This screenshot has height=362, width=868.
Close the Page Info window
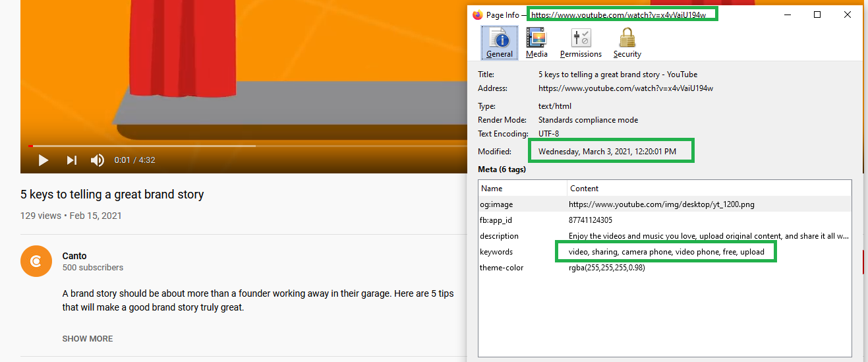[848, 15]
